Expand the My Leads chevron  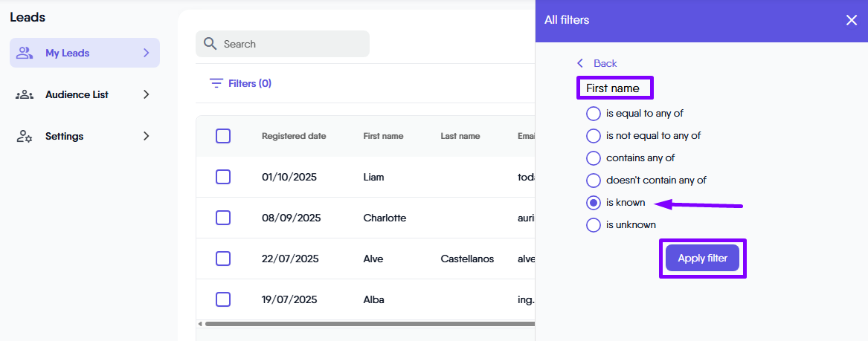[x=147, y=53]
